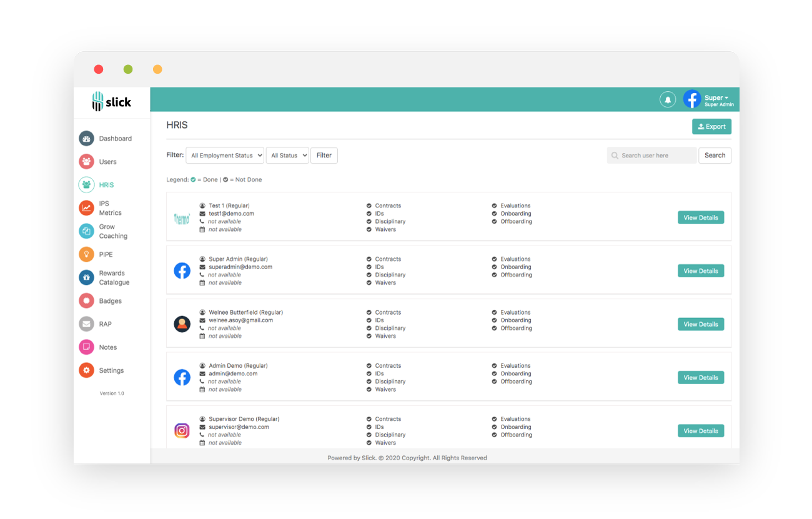The height and width of the screenshot is (519, 812).
Task: Click the notification bell icon
Action: point(668,99)
